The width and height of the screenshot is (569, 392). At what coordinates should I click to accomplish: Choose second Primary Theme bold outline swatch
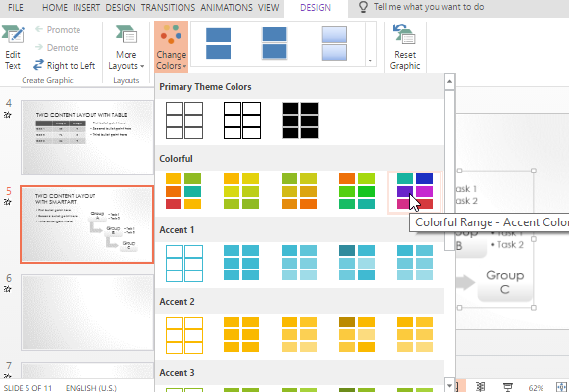pyautogui.click(x=242, y=121)
